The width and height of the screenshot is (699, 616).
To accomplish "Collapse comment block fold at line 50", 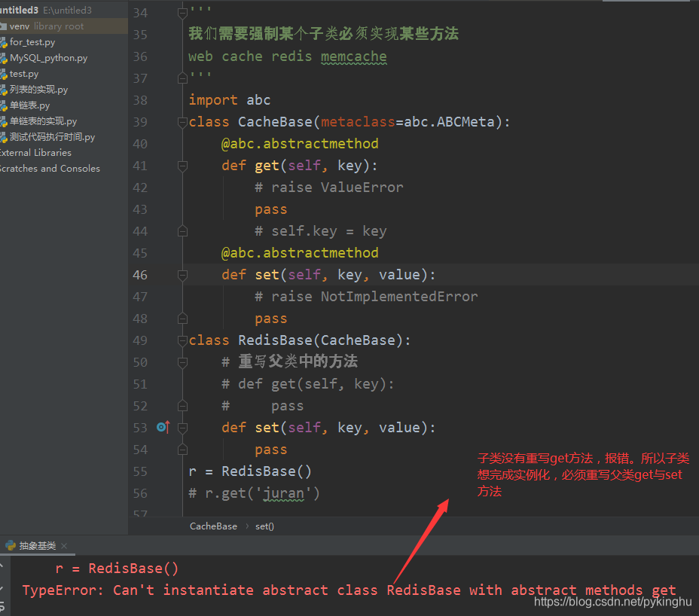I will click(x=182, y=362).
